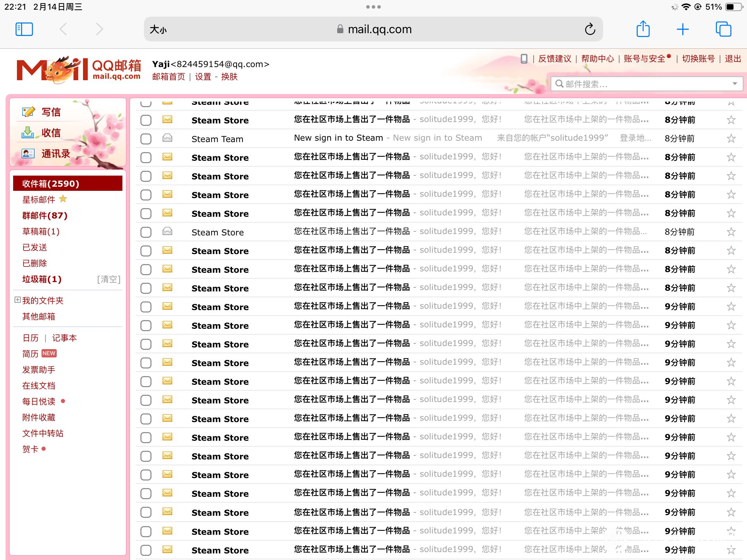Open the opened-envelope icon of Steam Team mail

point(167,138)
